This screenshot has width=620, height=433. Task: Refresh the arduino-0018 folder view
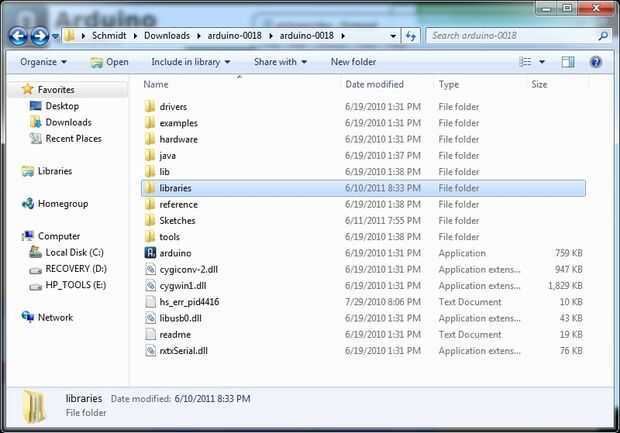[x=410, y=36]
